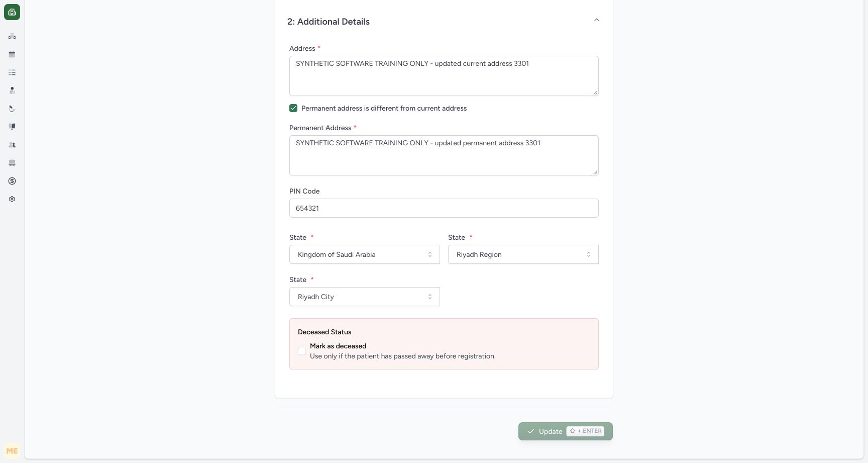Image resolution: width=868 pixels, height=463 pixels.
Task: Open the facility overview sidebar icon
Action: (x=12, y=36)
